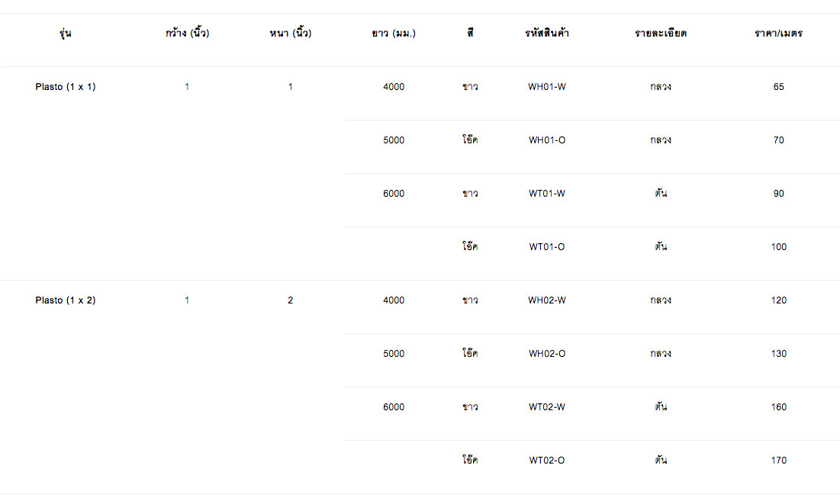Click the price 65 cell
The height and width of the screenshot is (504, 840).
(x=778, y=87)
